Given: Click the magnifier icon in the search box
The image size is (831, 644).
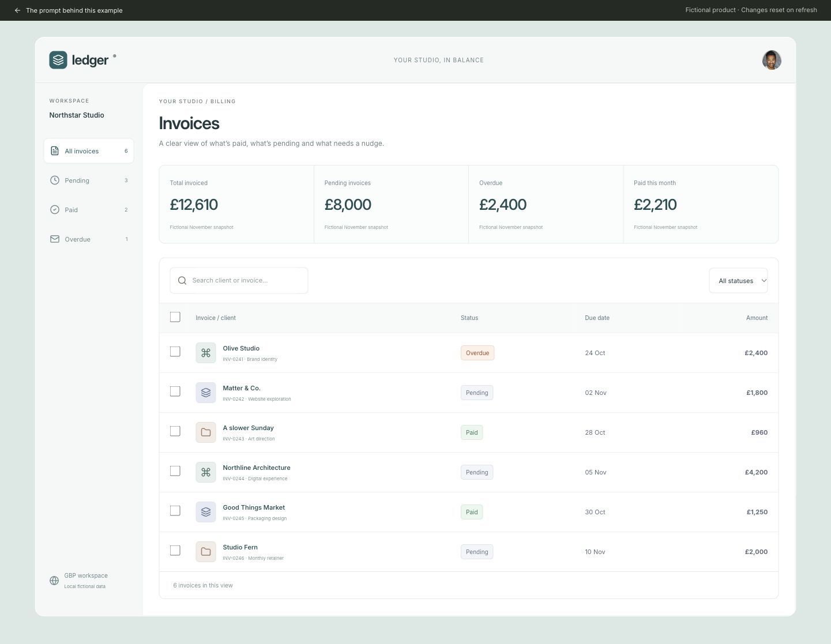Looking at the screenshot, I should click(182, 281).
